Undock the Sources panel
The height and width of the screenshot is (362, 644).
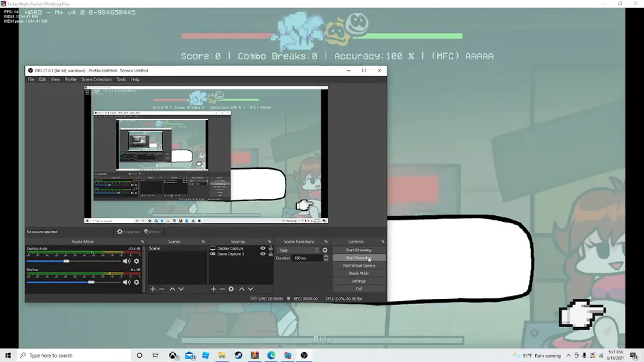[270, 242]
